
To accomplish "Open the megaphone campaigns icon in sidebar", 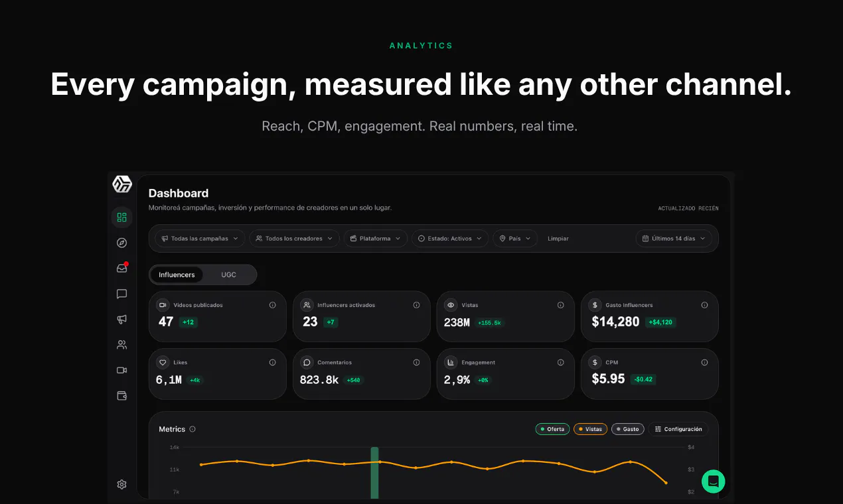I will [121, 319].
